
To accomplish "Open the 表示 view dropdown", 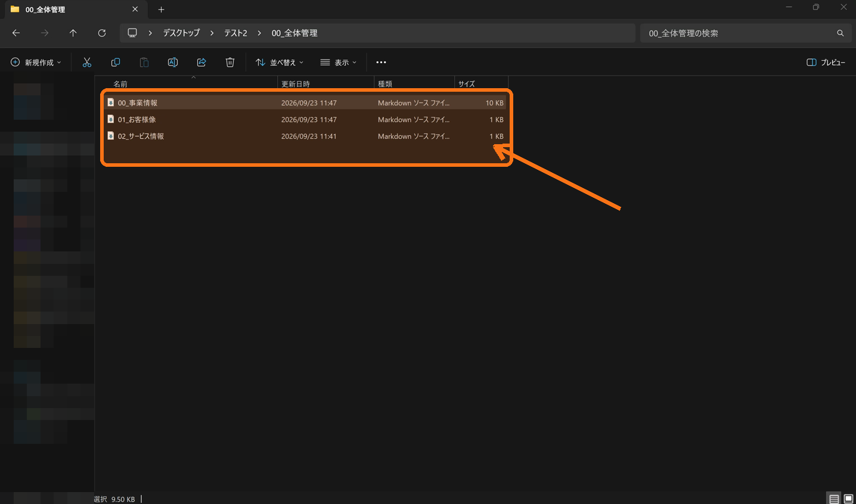I will coord(338,63).
